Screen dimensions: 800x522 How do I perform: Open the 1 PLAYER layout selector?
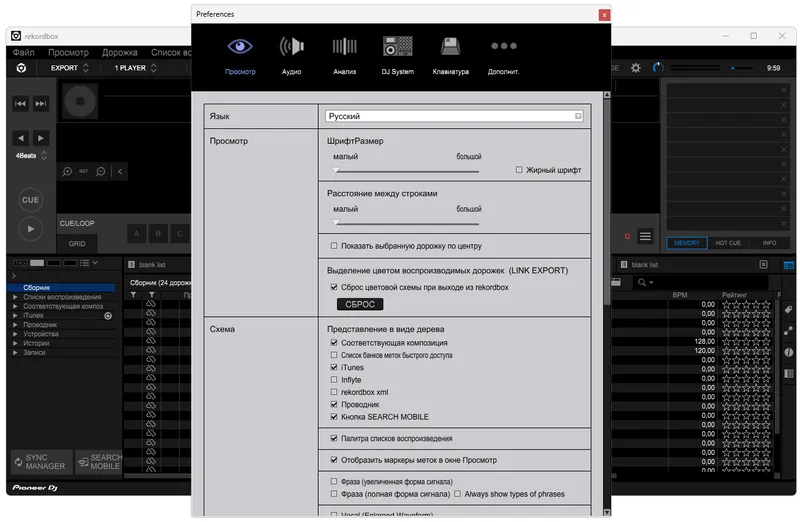point(135,68)
